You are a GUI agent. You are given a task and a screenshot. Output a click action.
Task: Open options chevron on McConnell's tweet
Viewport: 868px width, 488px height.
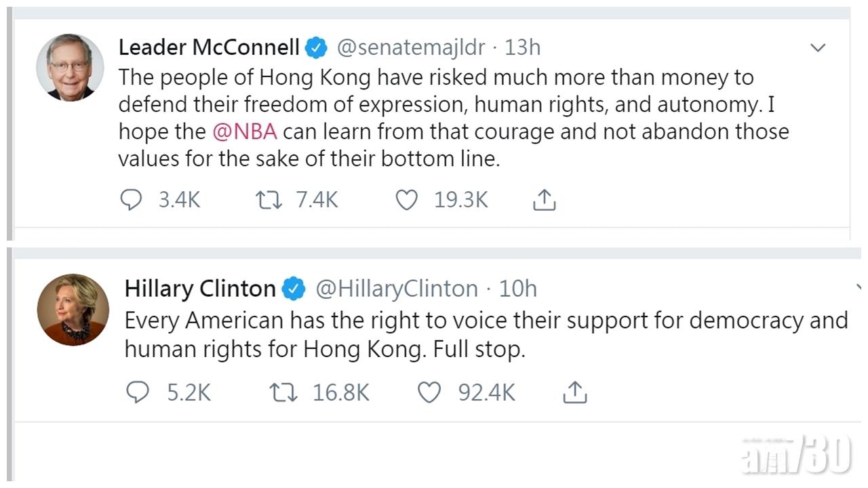tap(818, 47)
